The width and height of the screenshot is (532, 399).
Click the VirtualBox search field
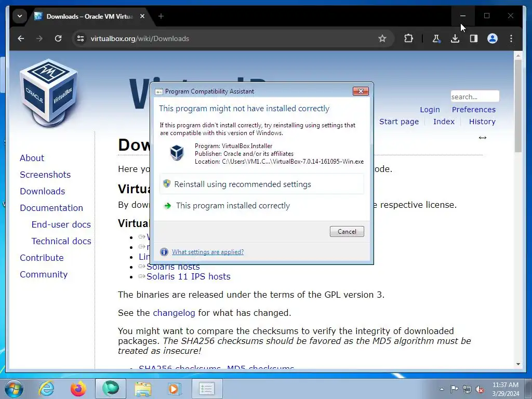point(475,96)
